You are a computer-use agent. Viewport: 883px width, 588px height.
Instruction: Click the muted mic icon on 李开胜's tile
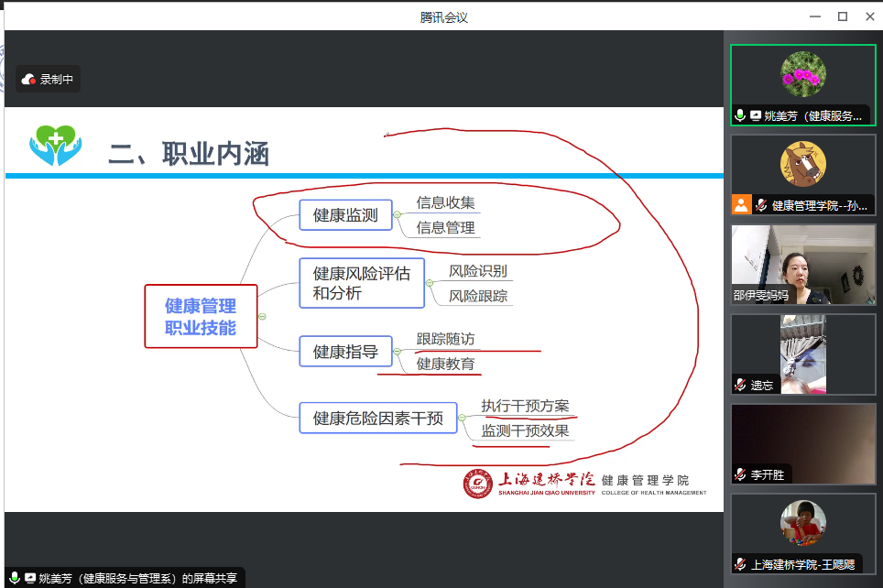point(740,474)
